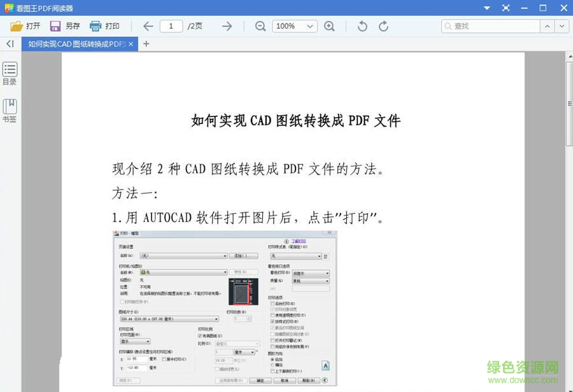
Task: Open the main menu chevron on the title bar
Action: [x=487, y=8]
